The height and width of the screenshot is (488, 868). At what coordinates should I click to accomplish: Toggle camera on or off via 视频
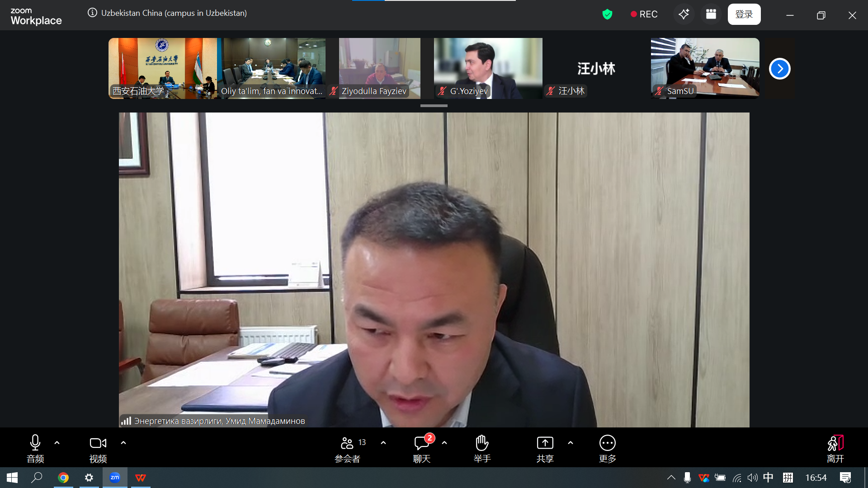[98, 448]
